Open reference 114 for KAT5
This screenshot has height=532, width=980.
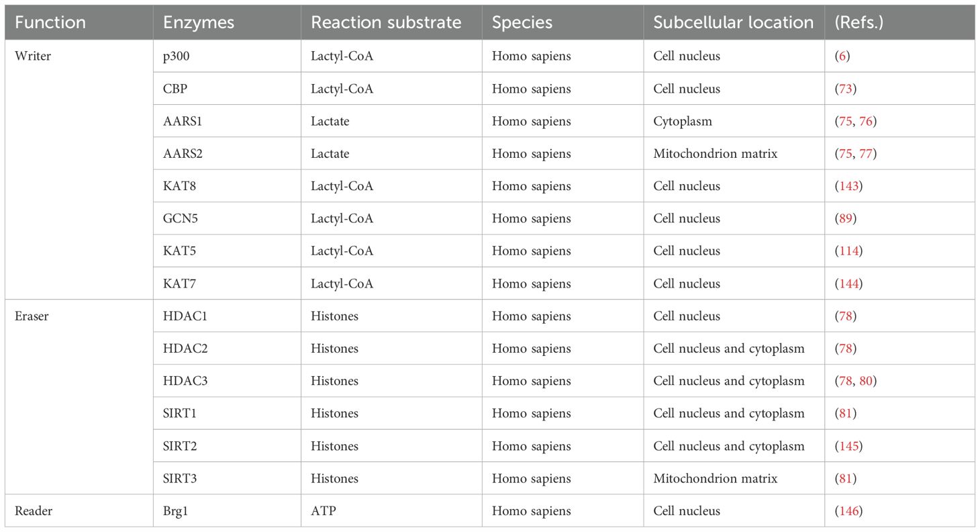click(x=848, y=251)
